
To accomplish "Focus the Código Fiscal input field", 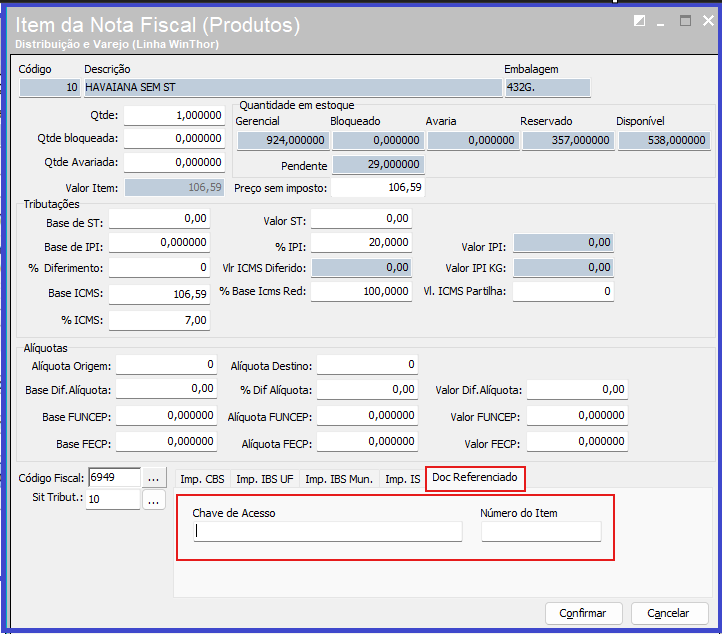I will click(x=115, y=477).
